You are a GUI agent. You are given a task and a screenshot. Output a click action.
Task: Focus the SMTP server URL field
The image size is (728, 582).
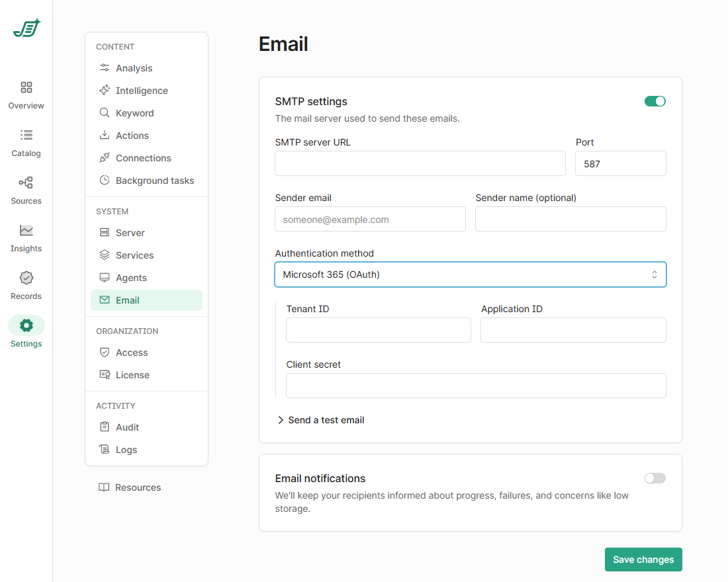pyautogui.click(x=420, y=163)
